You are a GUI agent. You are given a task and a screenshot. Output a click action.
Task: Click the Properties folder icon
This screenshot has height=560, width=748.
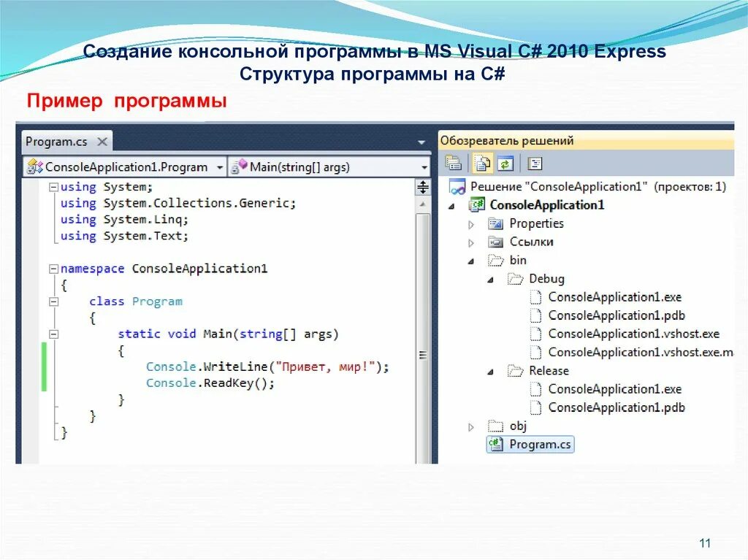496,223
